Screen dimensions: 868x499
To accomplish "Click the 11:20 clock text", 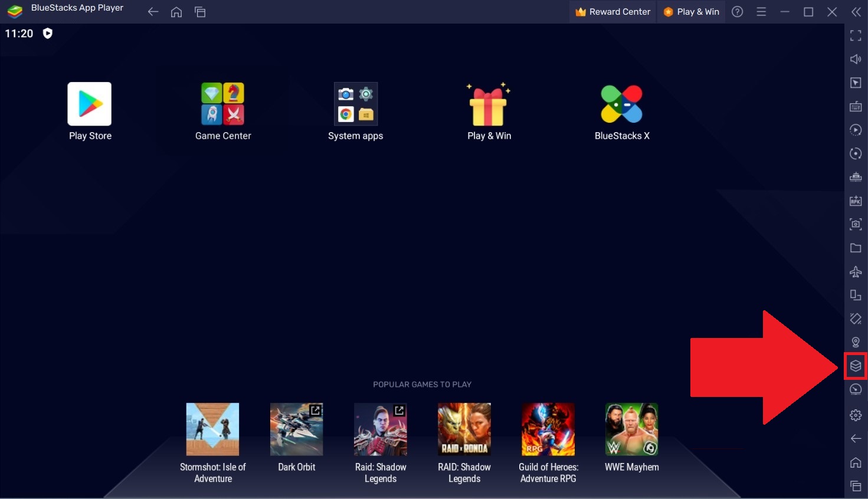I will coord(19,34).
